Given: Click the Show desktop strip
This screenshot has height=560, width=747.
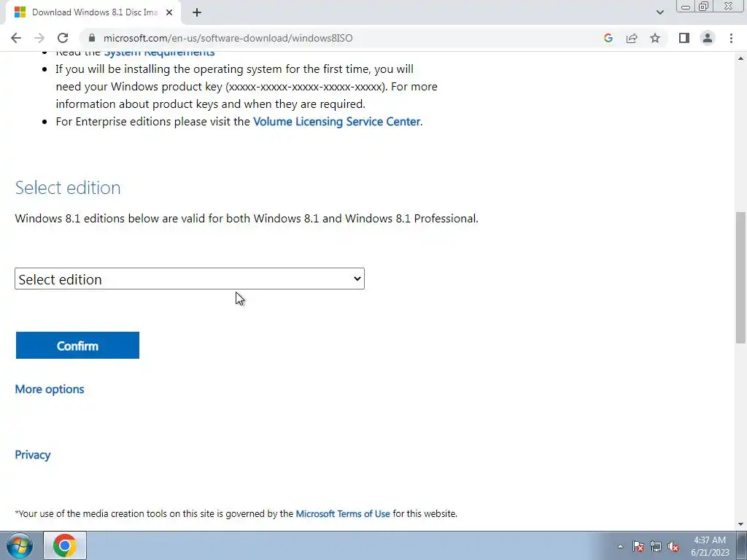Looking at the screenshot, I should click(742, 545).
